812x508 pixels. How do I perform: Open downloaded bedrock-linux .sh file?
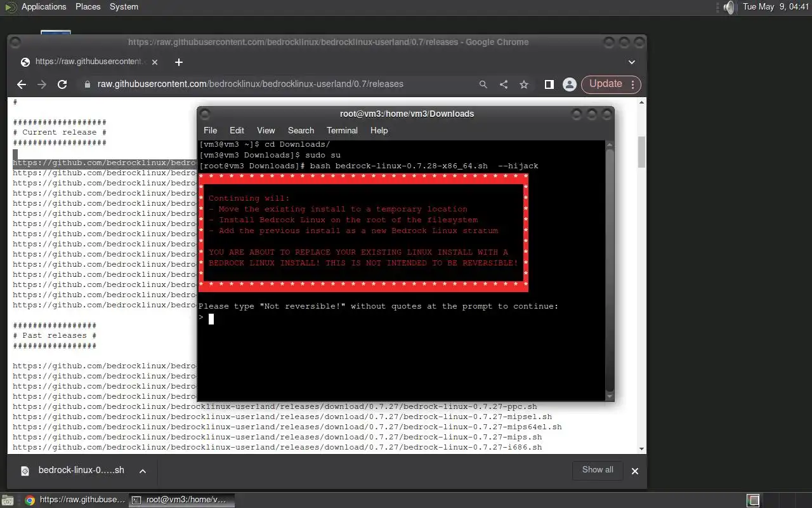(81, 471)
